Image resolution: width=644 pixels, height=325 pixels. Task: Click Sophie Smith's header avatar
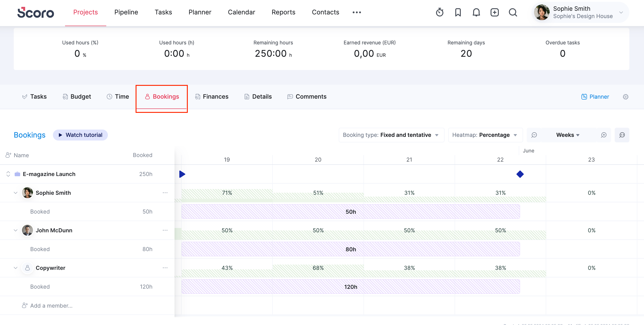coord(541,12)
